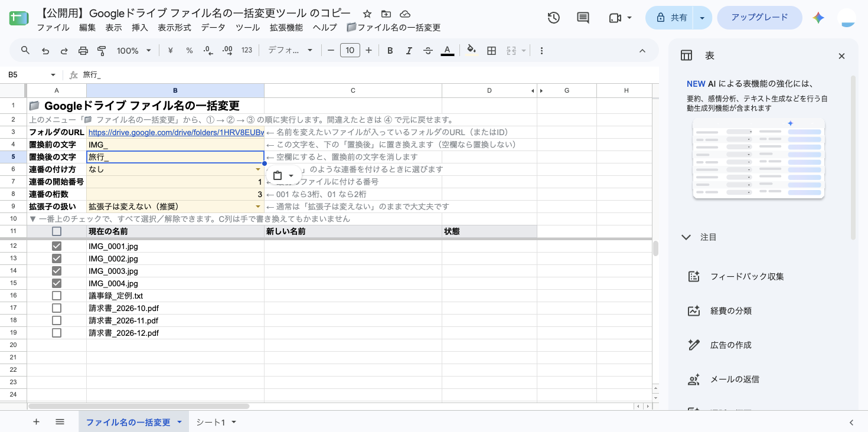Open the データ menu
Image resolution: width=868 pixels, height=432 pixels.
click(213, 27)
